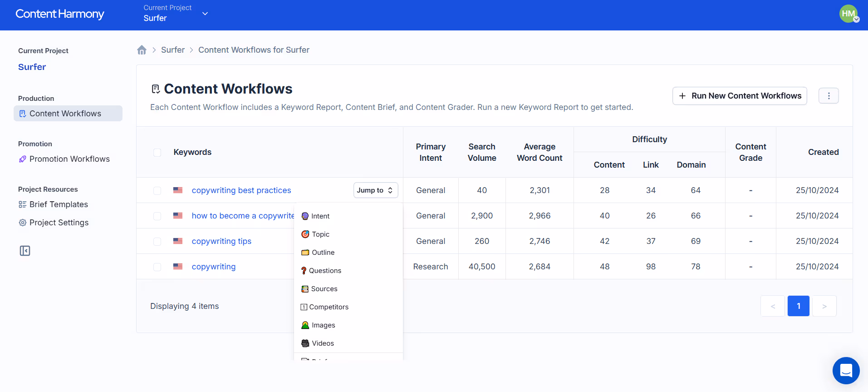
Task: Jump to Intent section
Action: [348, 216]
